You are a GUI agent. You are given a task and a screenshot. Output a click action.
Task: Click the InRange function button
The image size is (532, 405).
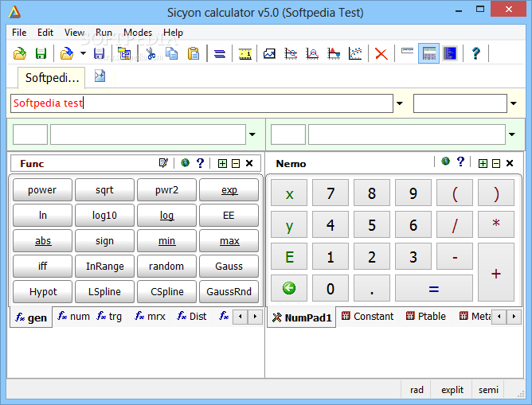[104, 266]
